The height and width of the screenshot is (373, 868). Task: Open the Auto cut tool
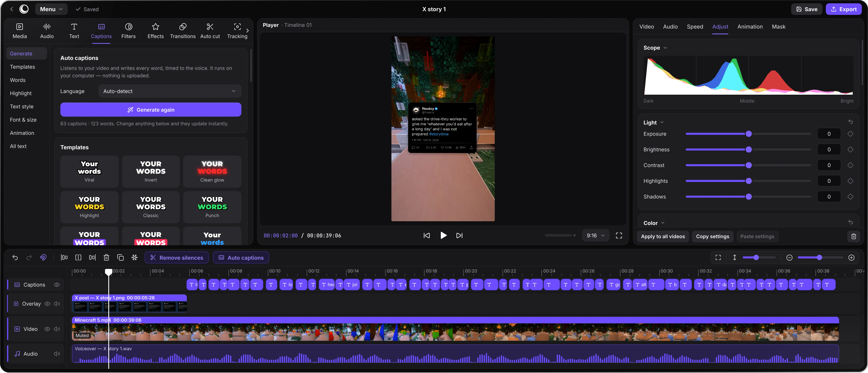coord(210,31)
